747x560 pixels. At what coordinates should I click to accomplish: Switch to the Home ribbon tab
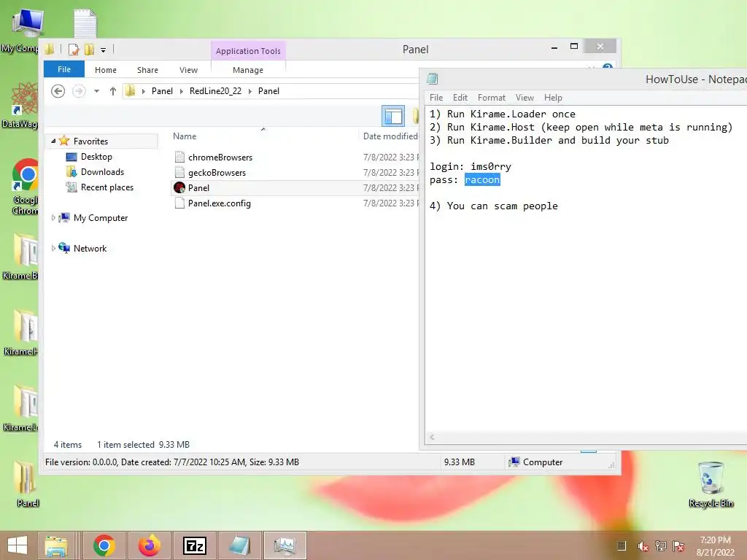coord(105,70)
